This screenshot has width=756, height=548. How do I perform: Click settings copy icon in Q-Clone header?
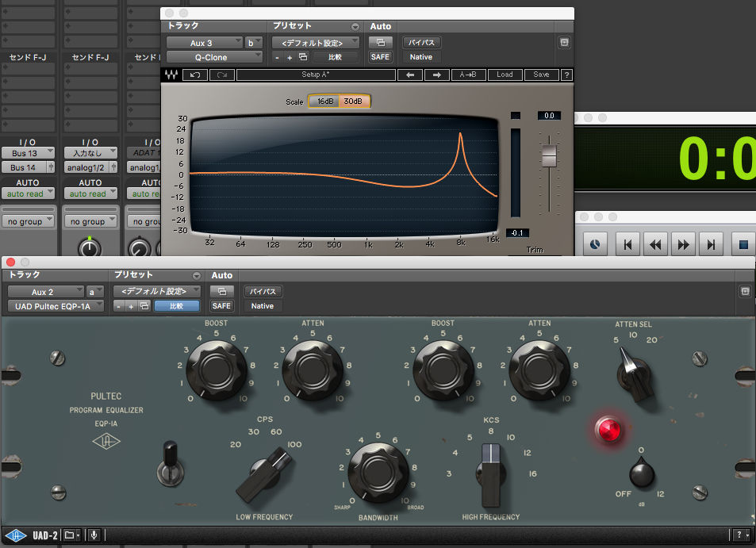[x=303, y=57]
